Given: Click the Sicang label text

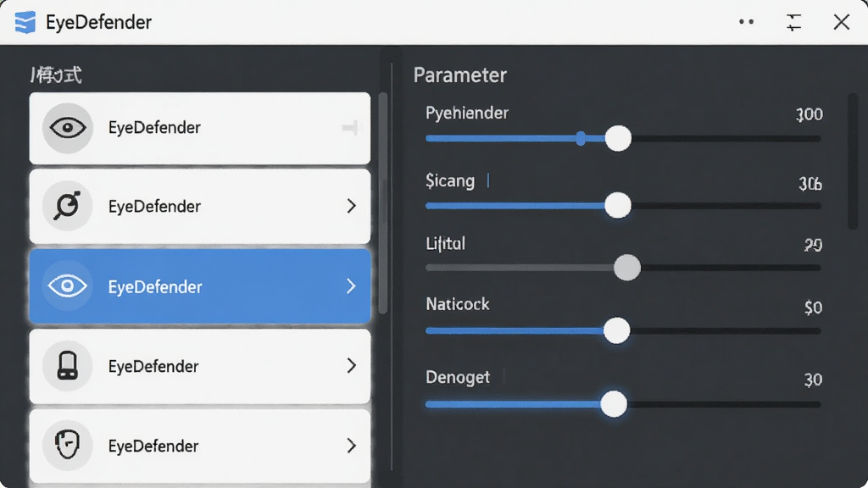Looking at the screenshot, I should point(450,181).
